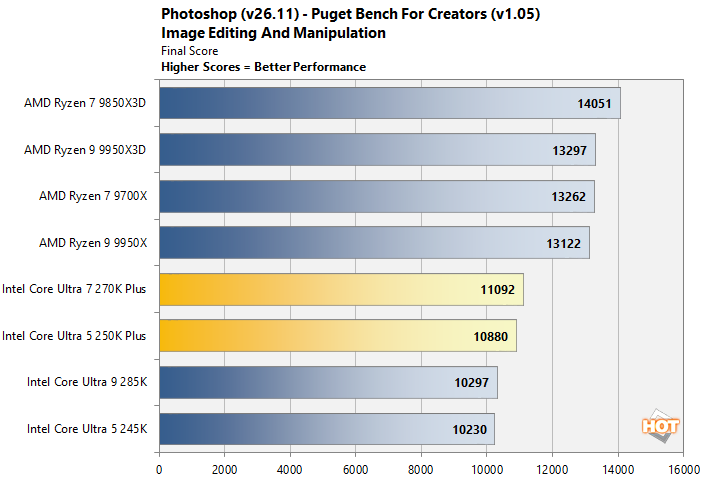This screenshot has height=480, width=708.
Task: Click 'Higher Scores = Better Performance' note
Action: tap(263, 67)
